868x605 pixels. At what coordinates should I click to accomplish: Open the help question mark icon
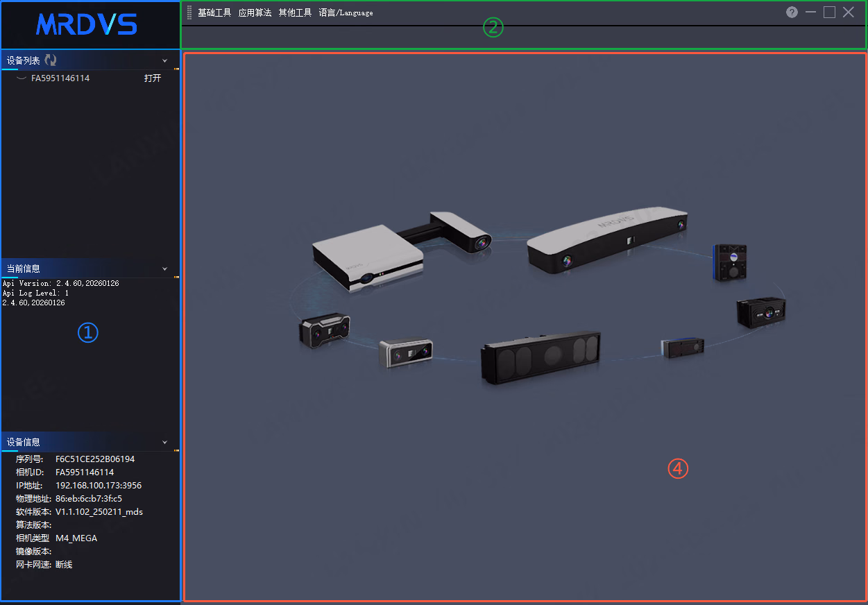(792, 12)
